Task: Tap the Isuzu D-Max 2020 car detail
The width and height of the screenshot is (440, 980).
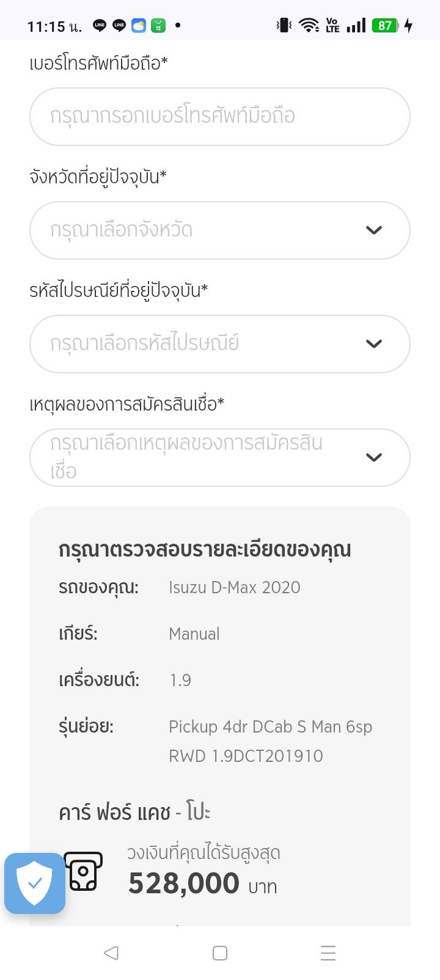Action: pos(235,588)
